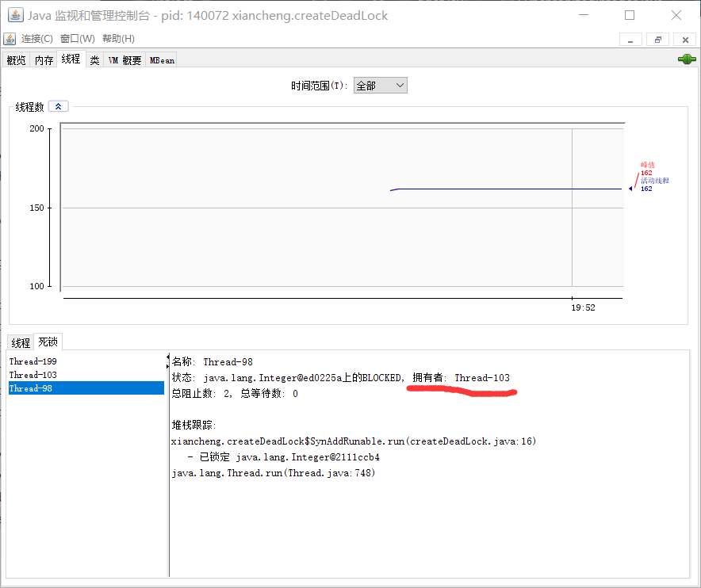
Task: Select Thread-103 in the deadlock list
Action: pyautogui.click(x=86, y=374)
